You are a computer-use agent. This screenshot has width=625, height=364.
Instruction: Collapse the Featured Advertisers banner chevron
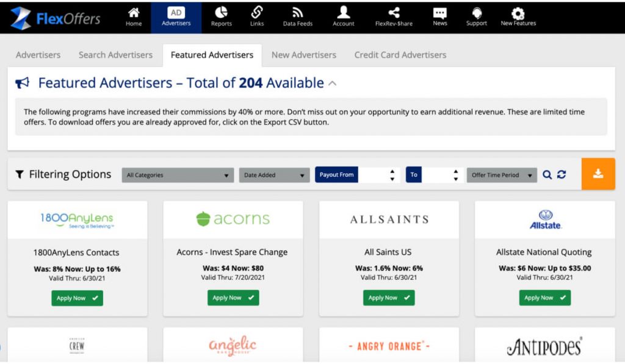click(332, 83)
